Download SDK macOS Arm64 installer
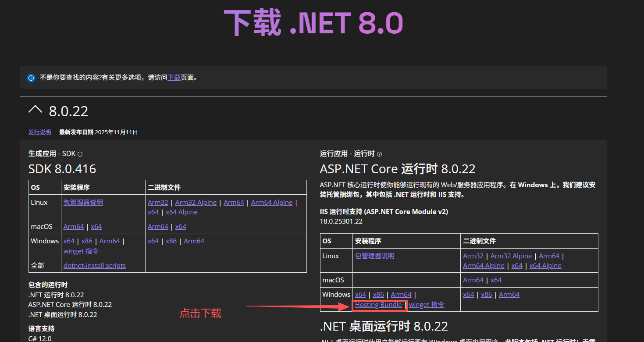The image size is (644, 342). tap(74, 227)
